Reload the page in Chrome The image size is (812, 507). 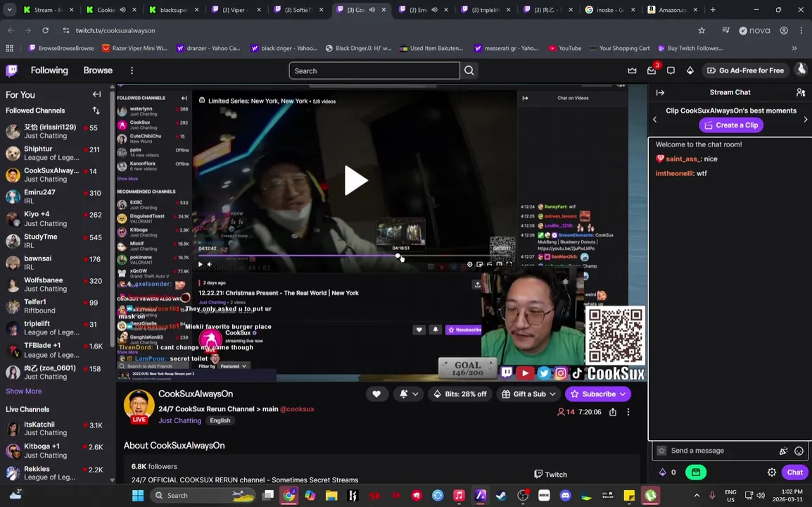tap(46, 30)
